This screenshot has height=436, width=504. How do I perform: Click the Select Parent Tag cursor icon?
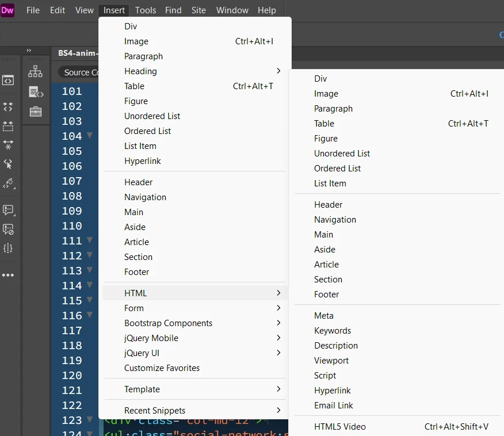click(7, 164)
